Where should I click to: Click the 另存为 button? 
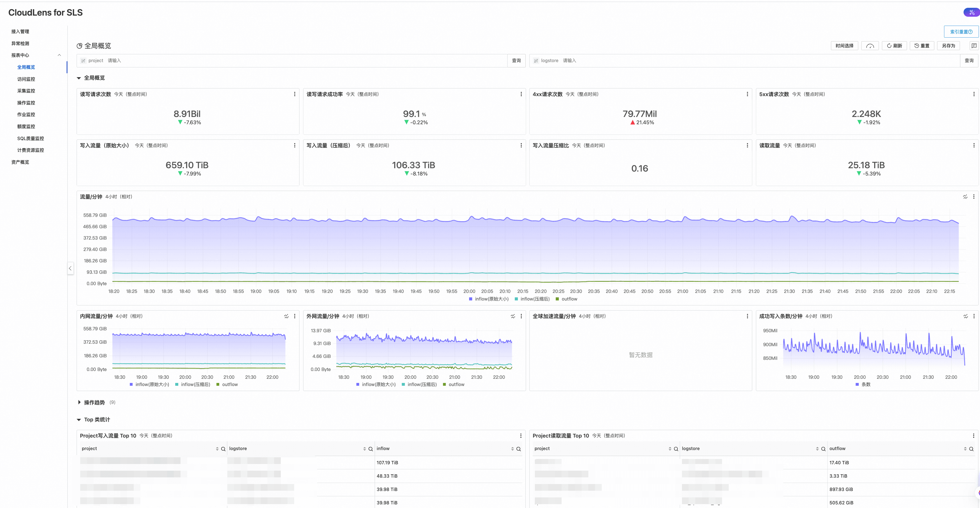click(x=948, y=46)
